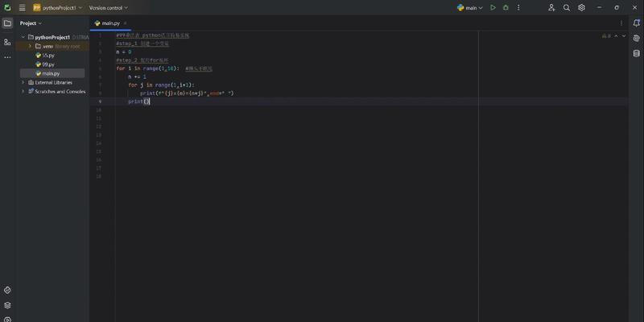This screenshot has width=644, height=322.
Task: Open the Python Packages tool window
Action: (x=7, y=291)
